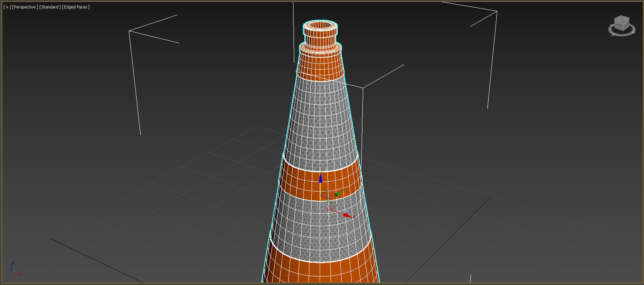Click the green Y axis handle of move gizmo
Screen dimensions: 644x285
pos(338,193)
